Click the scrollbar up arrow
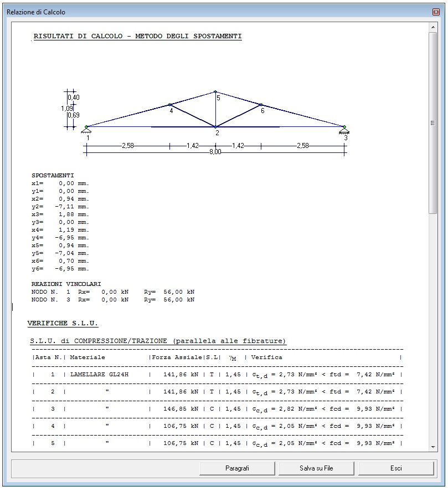448x491 pixels. pyautogui.click(x=433, y=27)
